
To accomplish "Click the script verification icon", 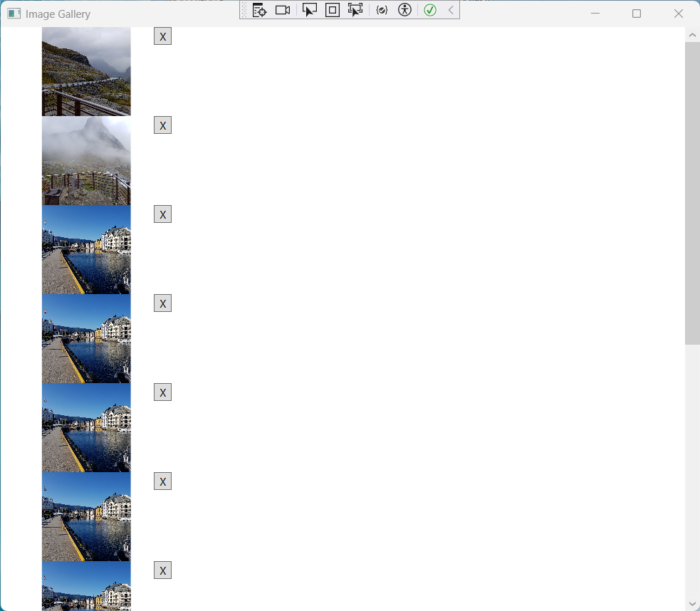I will click(382, 10).
